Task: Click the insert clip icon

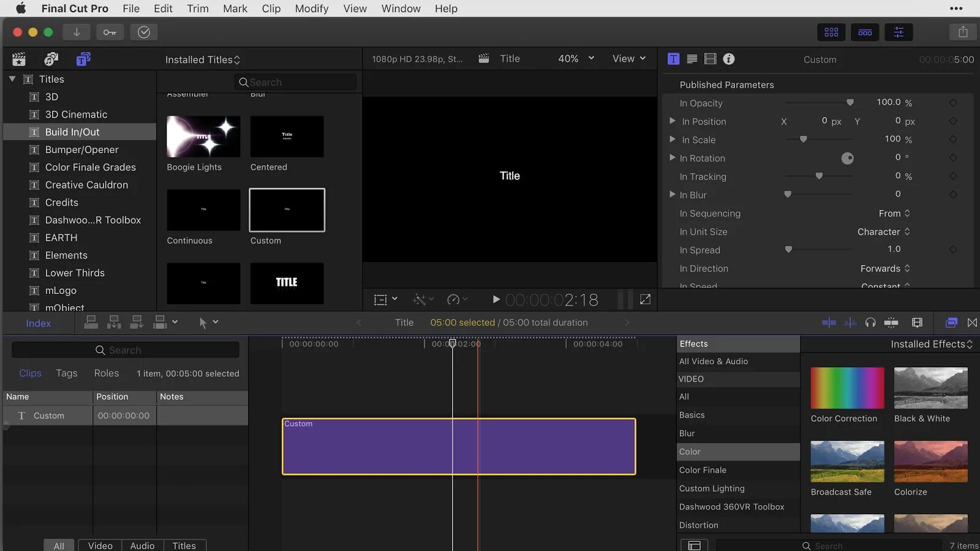Action: (x=114, y=322)
